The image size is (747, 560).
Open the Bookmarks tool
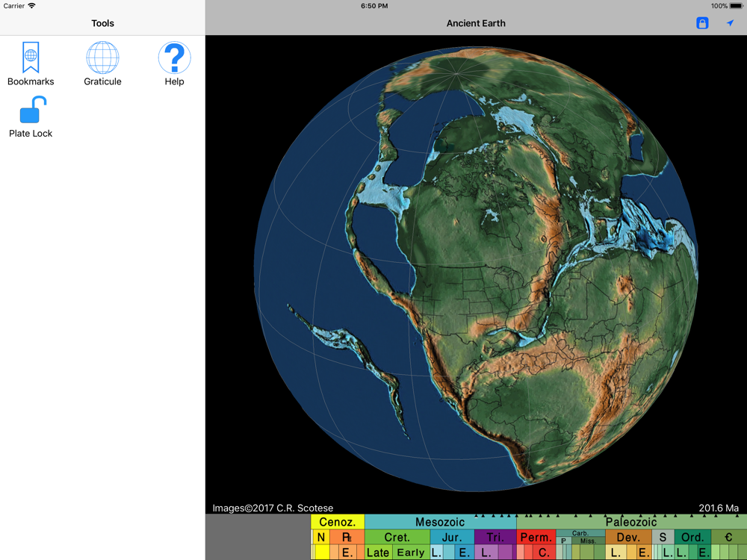point(31,64)
